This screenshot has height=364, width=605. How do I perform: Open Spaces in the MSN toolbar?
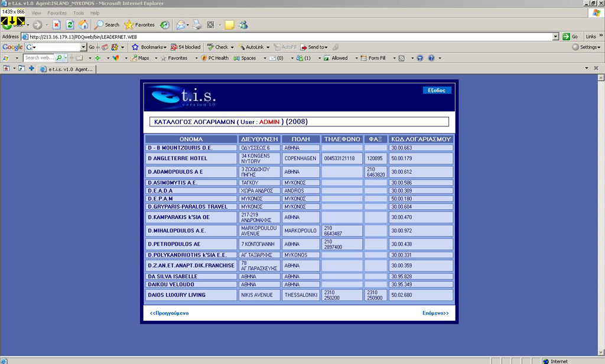pos(245,58)
